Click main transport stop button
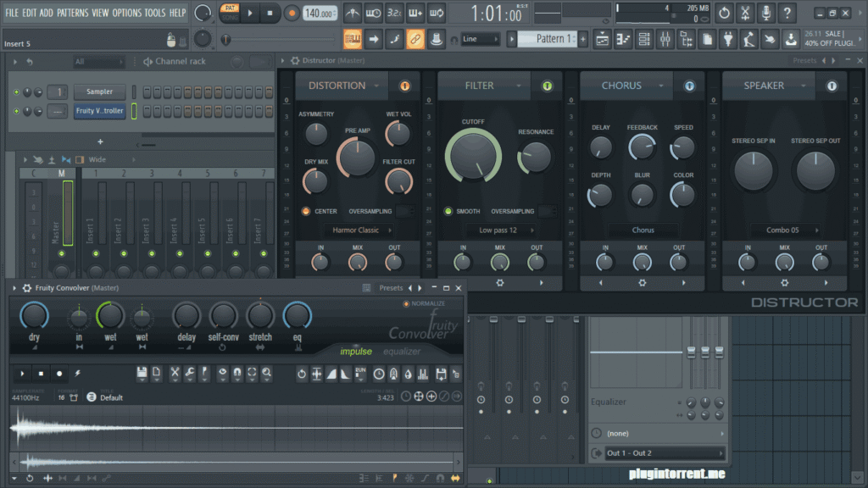 270,13
